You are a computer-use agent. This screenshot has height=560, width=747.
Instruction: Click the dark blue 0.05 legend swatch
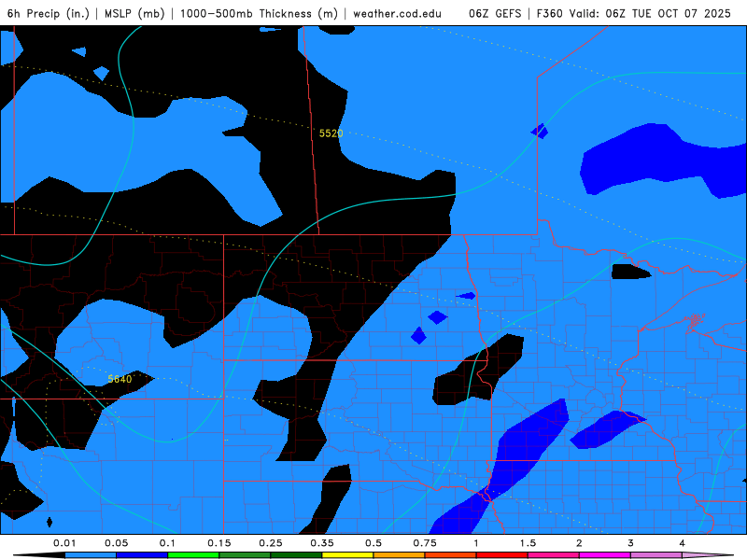click(142, 555)
